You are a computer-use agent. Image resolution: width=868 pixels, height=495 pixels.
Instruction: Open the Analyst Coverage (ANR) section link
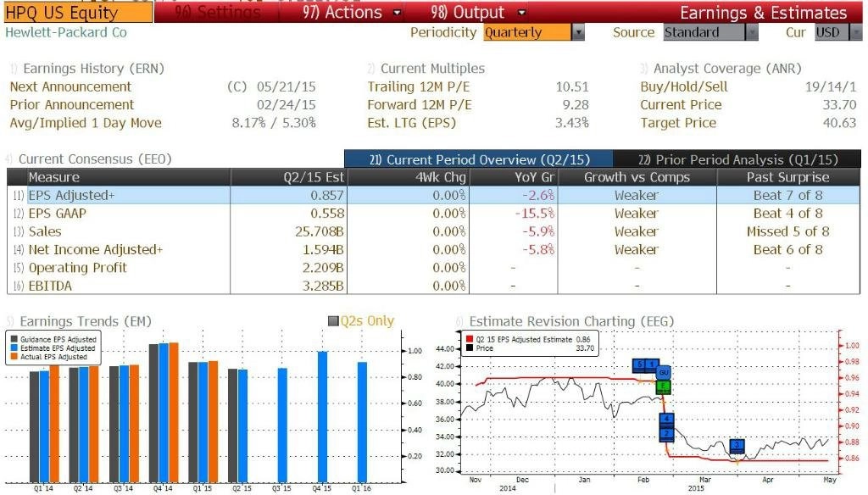point(727,69)
